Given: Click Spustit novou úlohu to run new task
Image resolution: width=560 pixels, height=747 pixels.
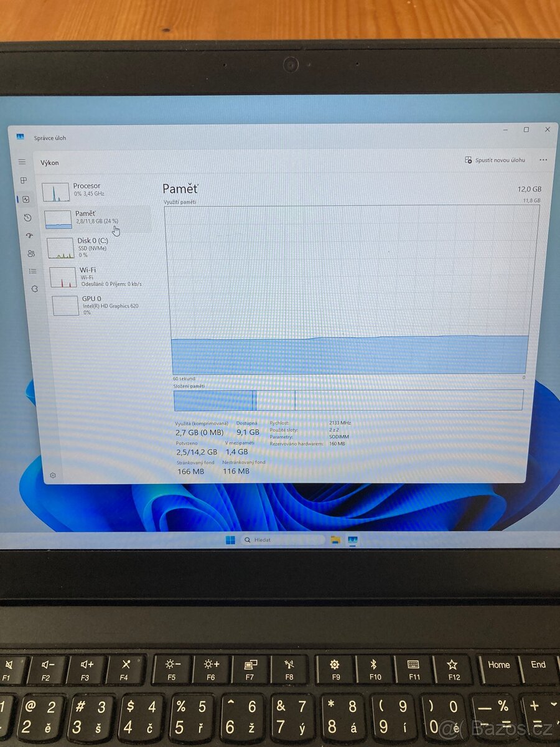Looking at the screenshot, I should pos(496,160).
